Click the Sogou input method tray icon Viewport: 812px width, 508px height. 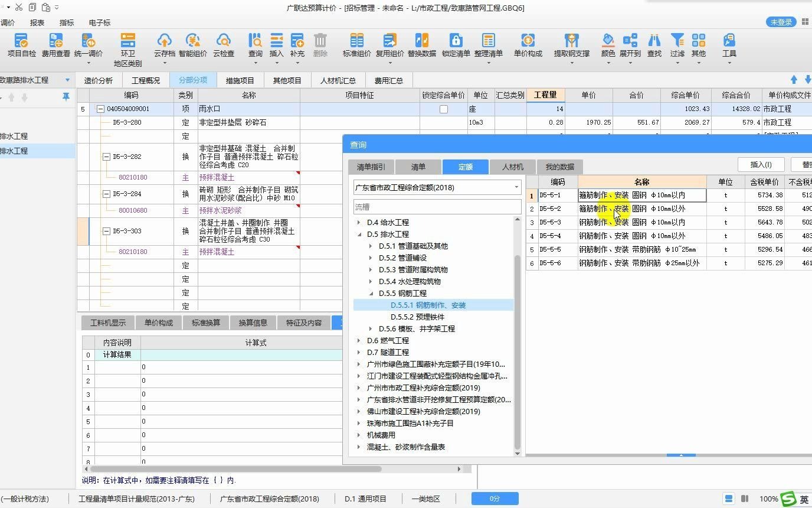(x=788, y=499)
